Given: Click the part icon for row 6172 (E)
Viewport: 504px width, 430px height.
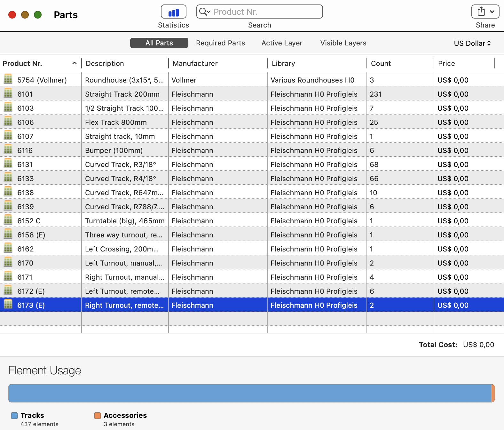Looking at the screenshot, I should (x=8, y=290).
